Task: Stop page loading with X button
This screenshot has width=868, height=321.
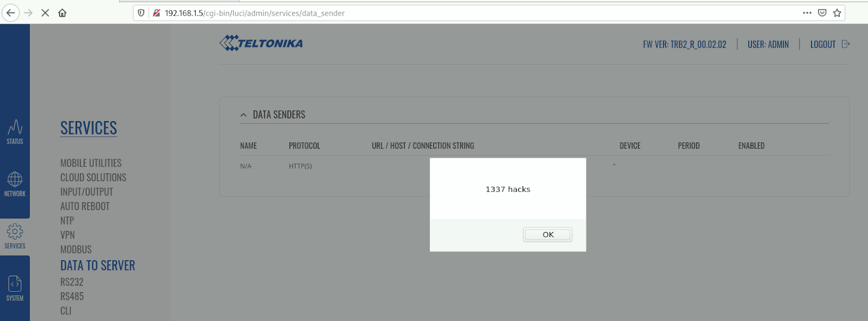Action: coord(46,13)
